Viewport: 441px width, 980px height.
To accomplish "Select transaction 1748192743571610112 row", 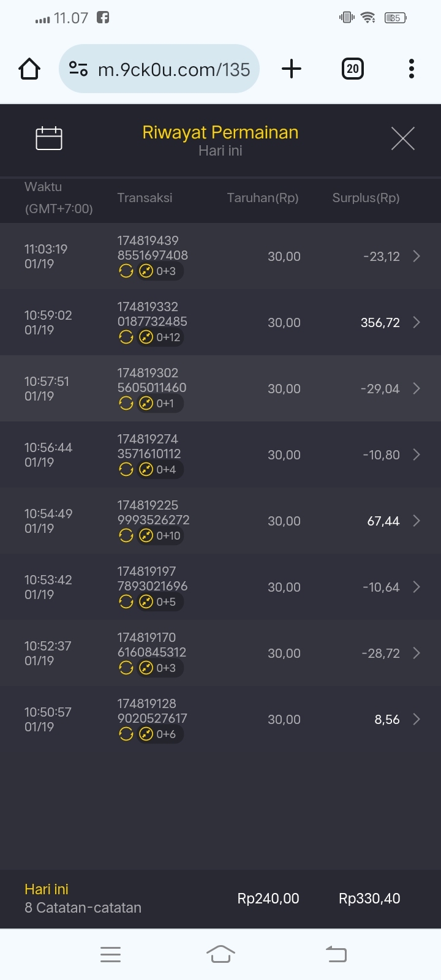I will pos(149,447).
